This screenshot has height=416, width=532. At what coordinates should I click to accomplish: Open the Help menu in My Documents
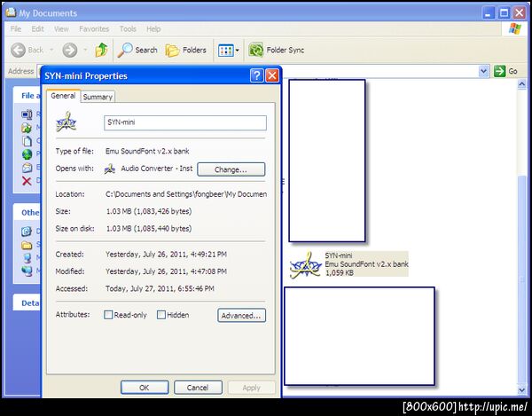click(153, 29)
